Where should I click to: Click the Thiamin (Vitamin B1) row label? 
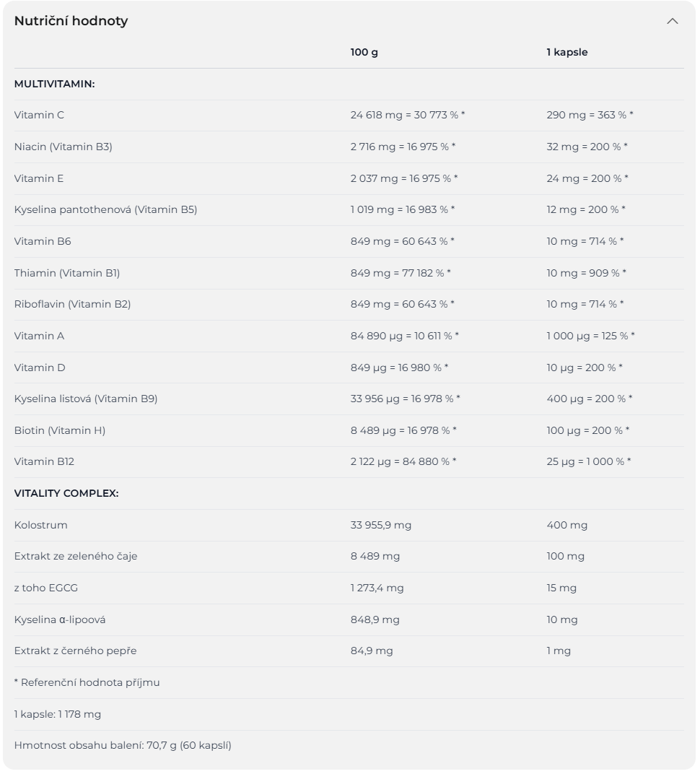(67, 273)
